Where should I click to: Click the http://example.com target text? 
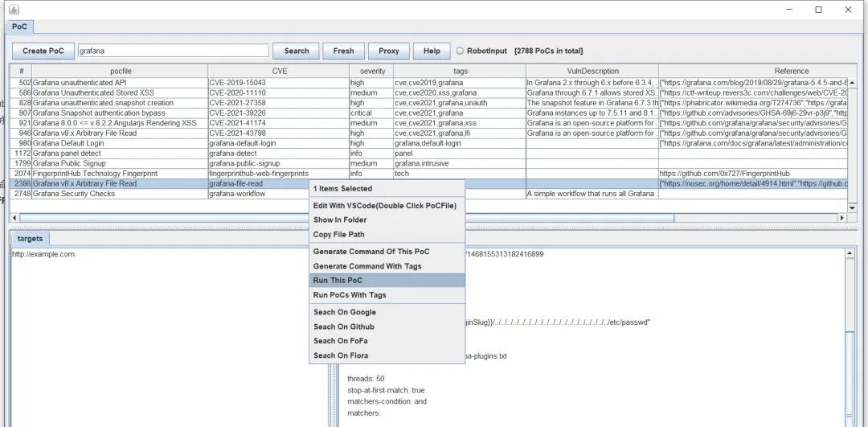click(x=43, y=254)
